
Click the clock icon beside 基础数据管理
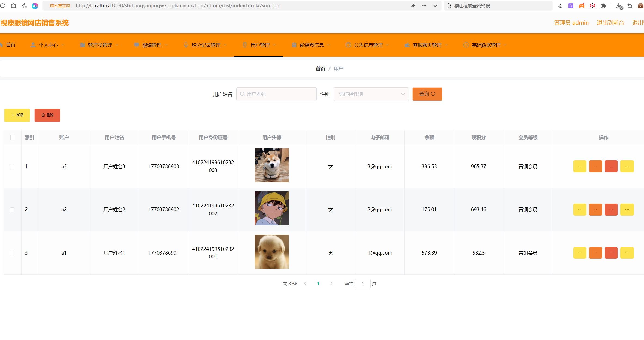[x=466, y=45]
